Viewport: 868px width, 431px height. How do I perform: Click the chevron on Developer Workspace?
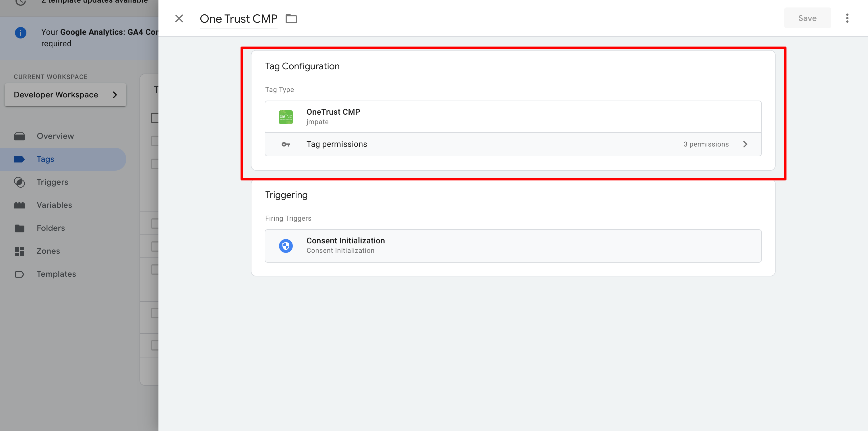[x=115, y=95]
